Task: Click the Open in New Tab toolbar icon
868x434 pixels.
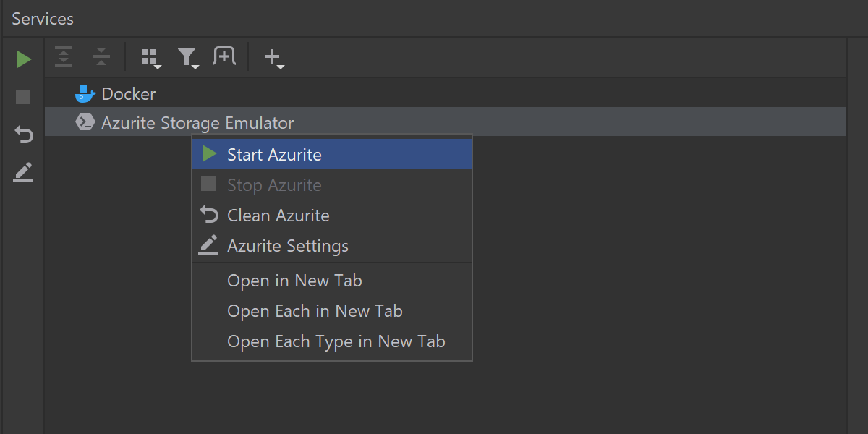Action: click(224, 56)
